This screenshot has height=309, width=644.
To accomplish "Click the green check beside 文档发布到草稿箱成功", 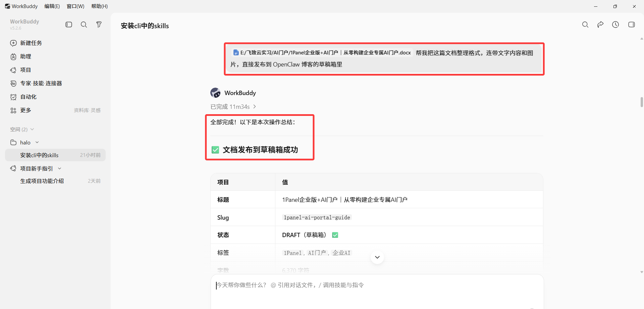I will point(215,150).
